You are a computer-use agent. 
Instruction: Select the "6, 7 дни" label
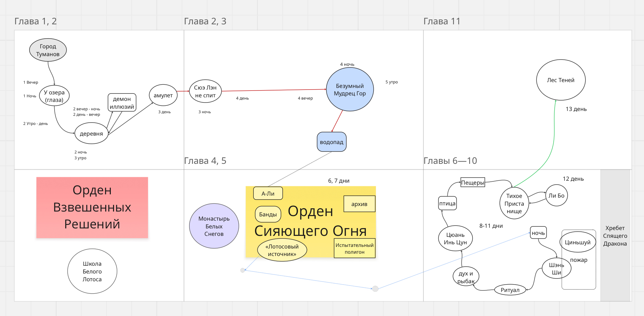click(339, 181)
